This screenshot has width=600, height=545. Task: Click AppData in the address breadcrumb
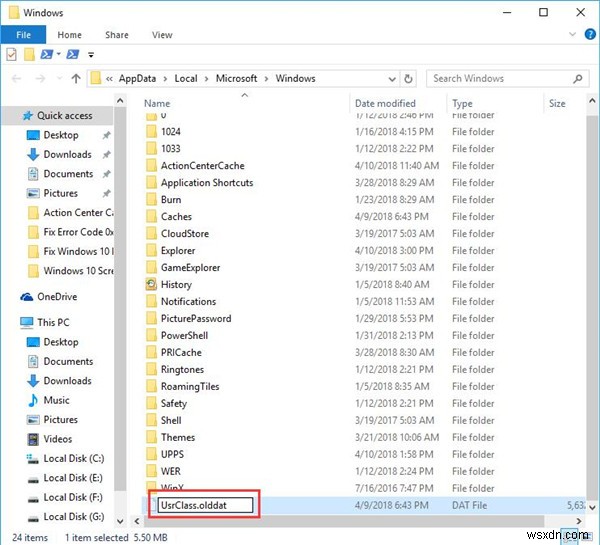tap(137, 78)
